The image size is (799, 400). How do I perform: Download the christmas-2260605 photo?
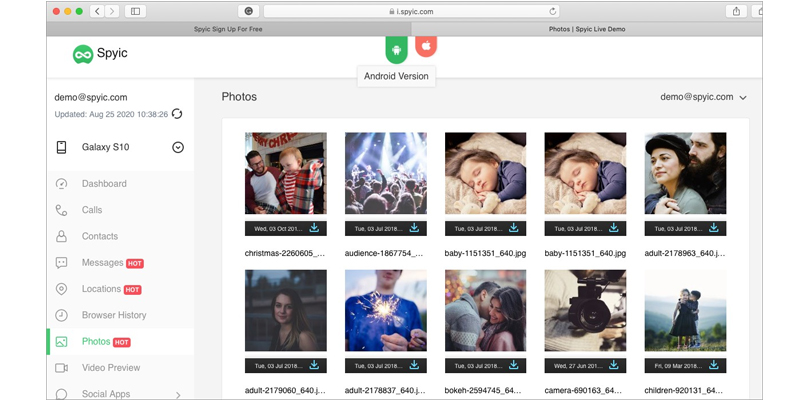[314, 228]
